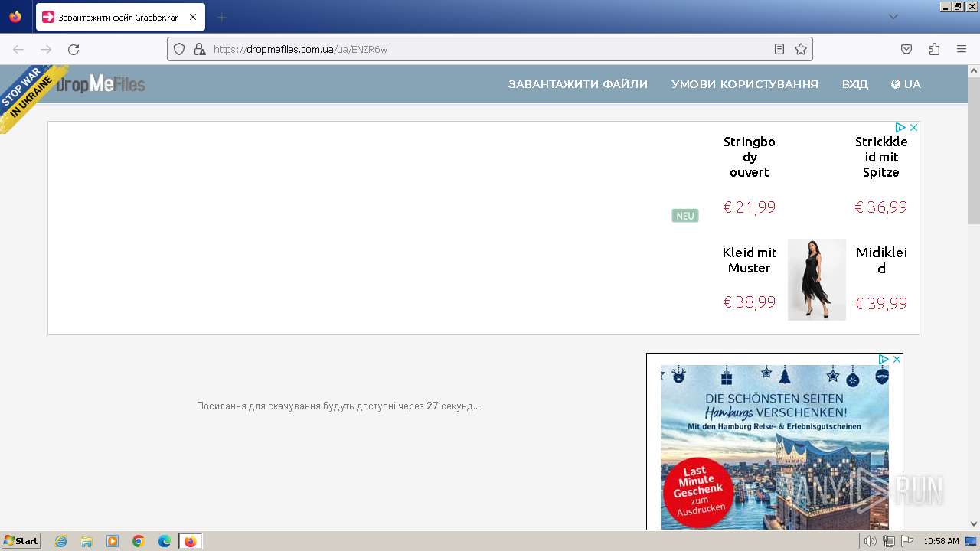The image size is (980, 551).
Task: Open Action Center flag tray icon
Action: tap(907, 541)
